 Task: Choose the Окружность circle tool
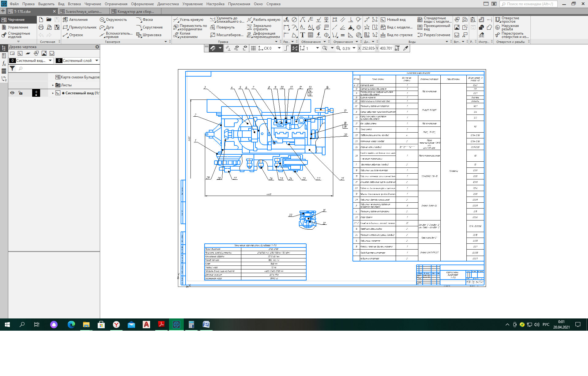[113, 20]
